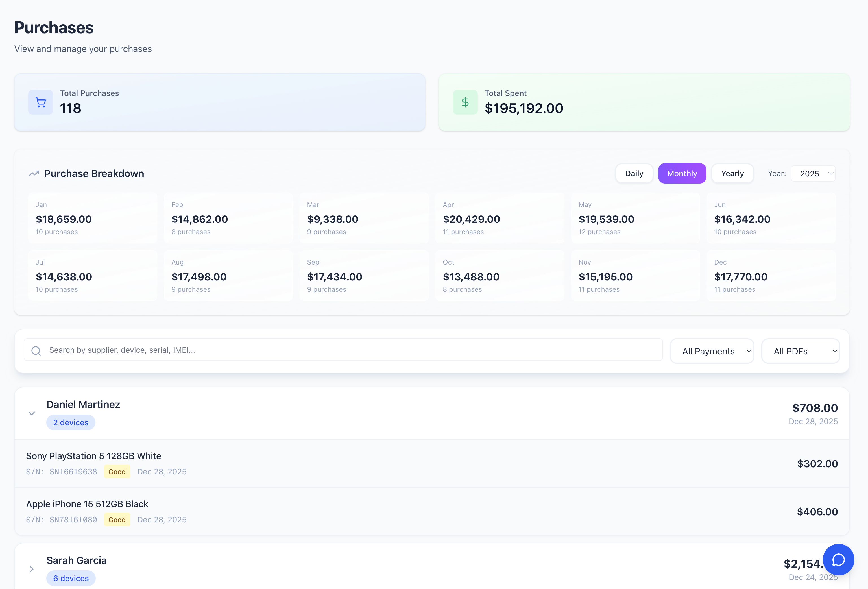Viewport: 868px width, 589px height.
Task: Open the chat bubble in the bottom corner
Action: [x=839, y=560]
